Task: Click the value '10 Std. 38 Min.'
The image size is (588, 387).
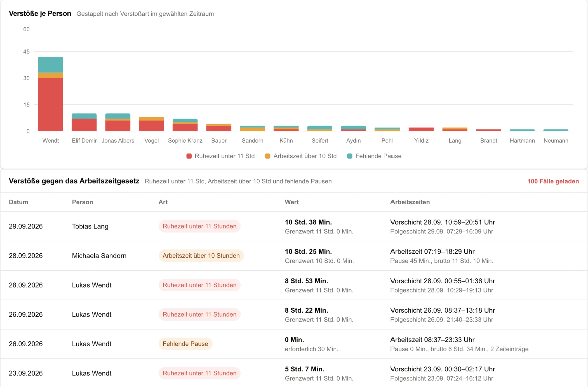Action: pos(308,222)
